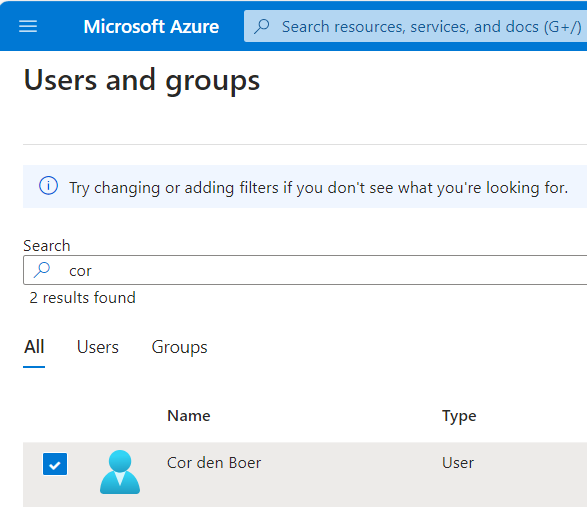The height and width of the screenshot is (512, 587).
Task: Sort by the Type column header
Action: pyautogui.click(x=459, y=416)
